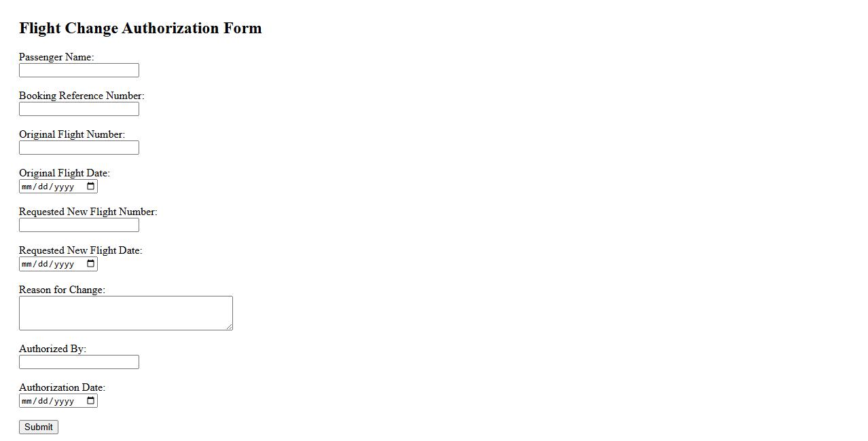Select the day segment of Original Flight Date
Screen dimensions: 868x441
[x=43, y=187]
